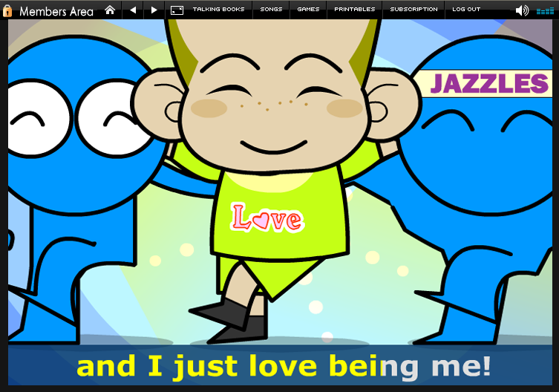Go forward with the right arrow button
Viewport: 559px width, 392px height.
(x=154, y=10)
